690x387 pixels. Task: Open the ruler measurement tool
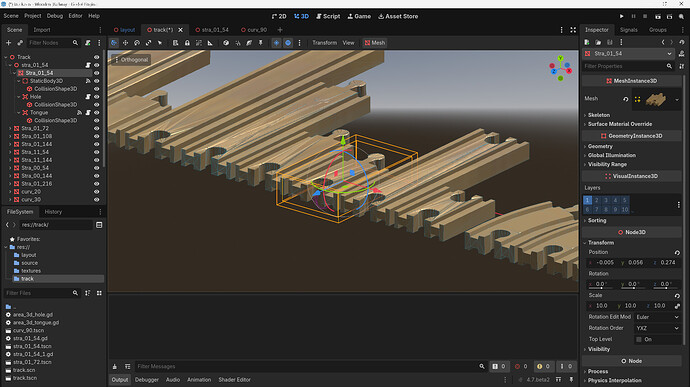click(x=210, y=43)
